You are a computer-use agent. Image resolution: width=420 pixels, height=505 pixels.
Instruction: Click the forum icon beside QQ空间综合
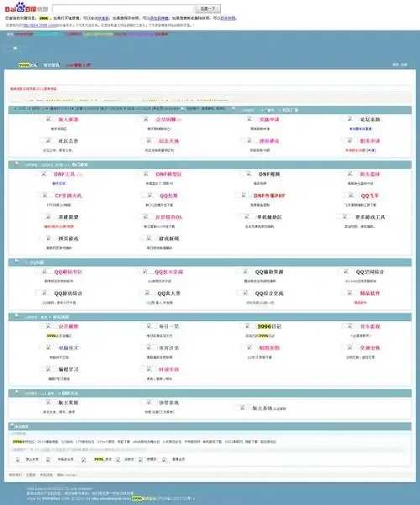coord(346,271)
